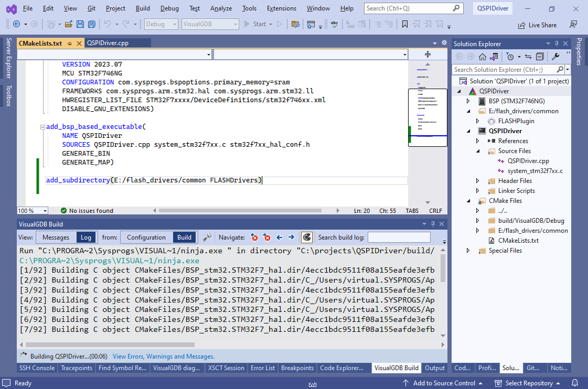
Task: Collapse the add_bsp_based_executable code block
Action: 43,127
